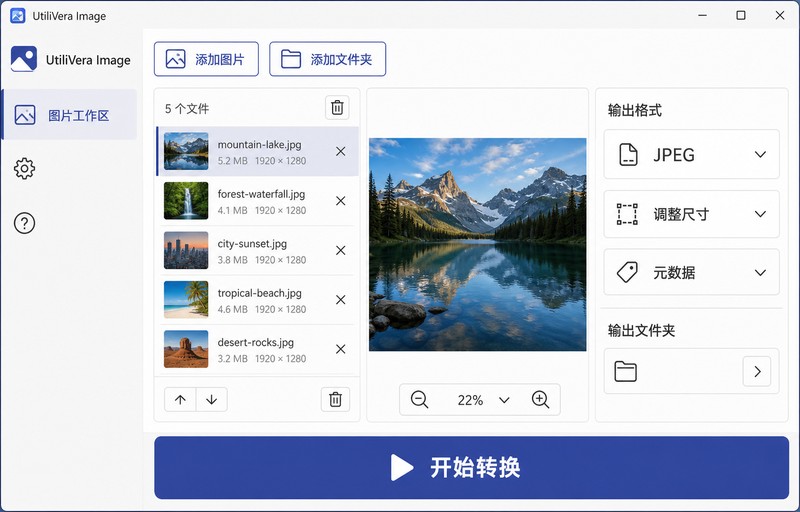This screenshot has height=512, width=800.
Task: Open the help question mark icon
Action: (24, 223)
